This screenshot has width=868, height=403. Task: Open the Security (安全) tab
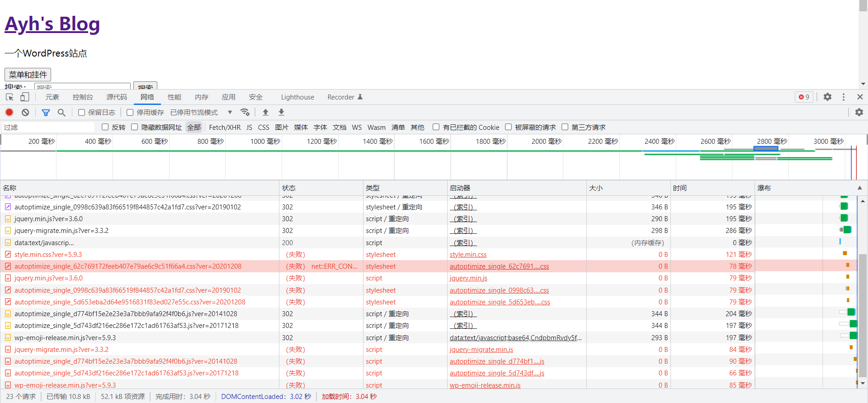click(x=256, y=97)
